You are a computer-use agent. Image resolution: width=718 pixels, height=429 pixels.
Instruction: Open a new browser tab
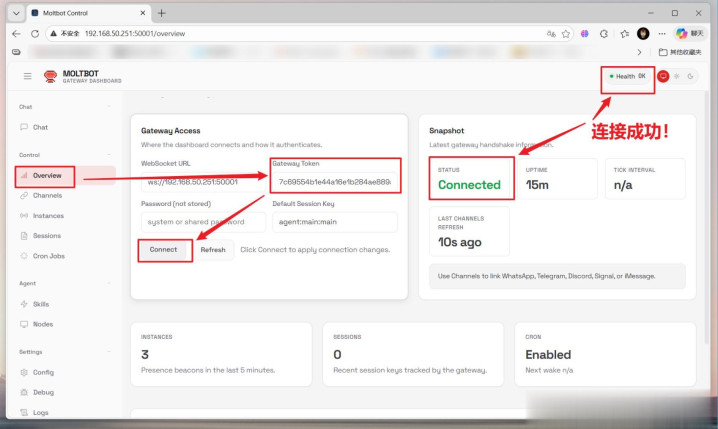pyautogui.click(x=161, y=13)
